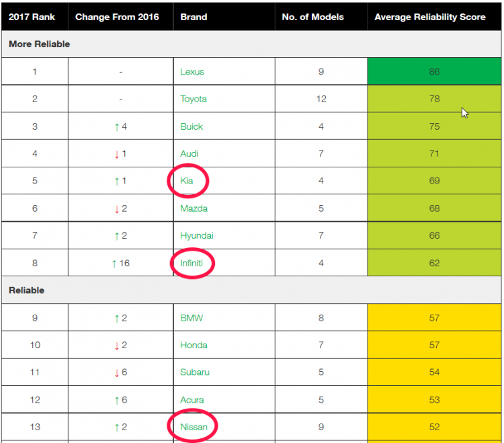The width and height of the screenshot is (504, 443).
Task: Open the Lexus brand link
Action: pos(192,72)
